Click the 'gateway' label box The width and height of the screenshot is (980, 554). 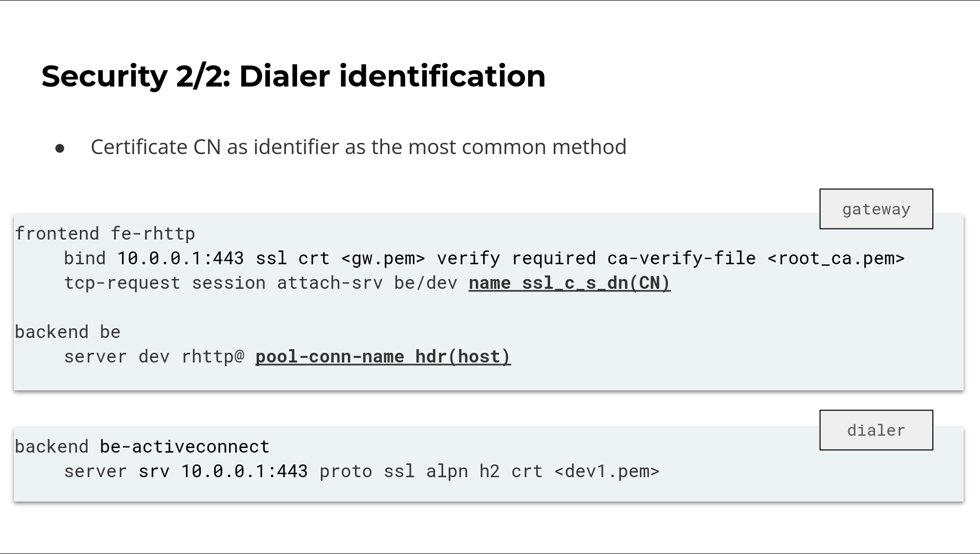876,209
